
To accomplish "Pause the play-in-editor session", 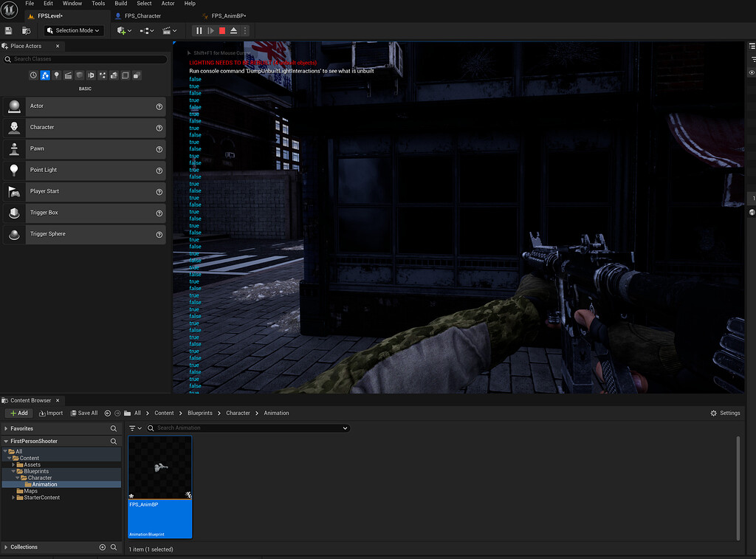I will [x=199, y=30].
